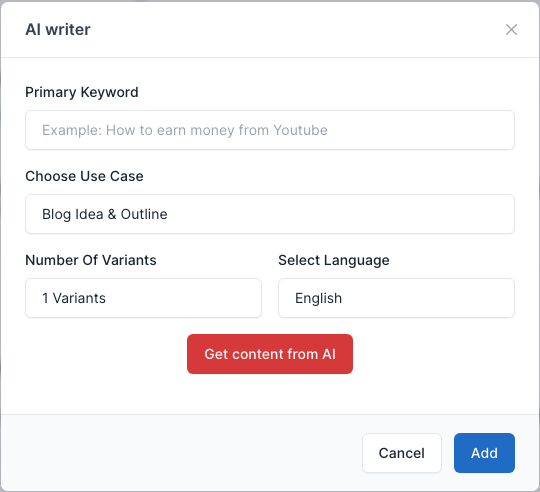This screenshot has height=492, width=540.
Task: Click the "AI writer" dialog title
Action: coord(58,30)
